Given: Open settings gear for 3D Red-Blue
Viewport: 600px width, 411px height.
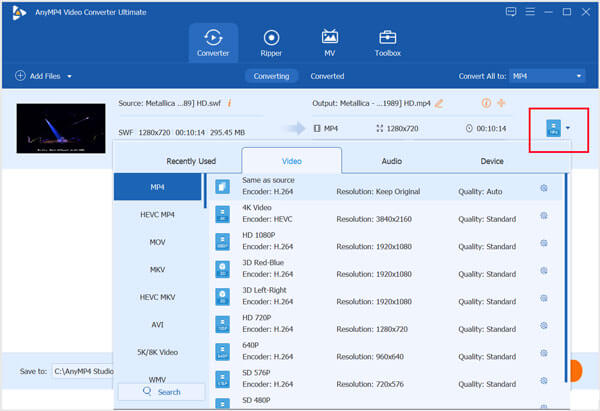Looking at the screenshot, I should point(544,271).
